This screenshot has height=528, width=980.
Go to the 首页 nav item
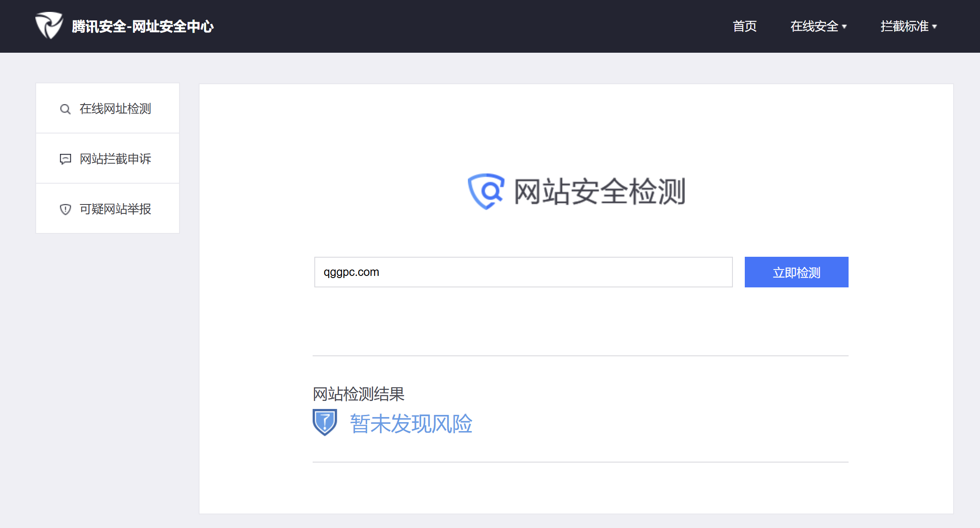[744, 26]
